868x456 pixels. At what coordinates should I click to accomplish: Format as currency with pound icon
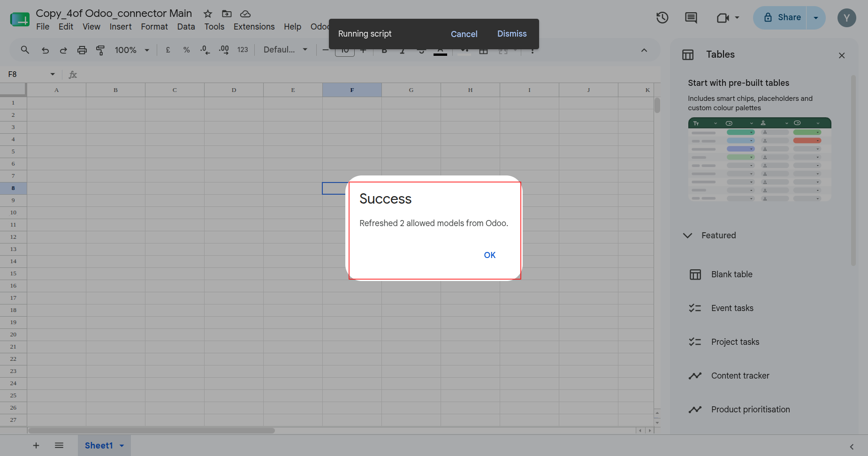point(168,50)
